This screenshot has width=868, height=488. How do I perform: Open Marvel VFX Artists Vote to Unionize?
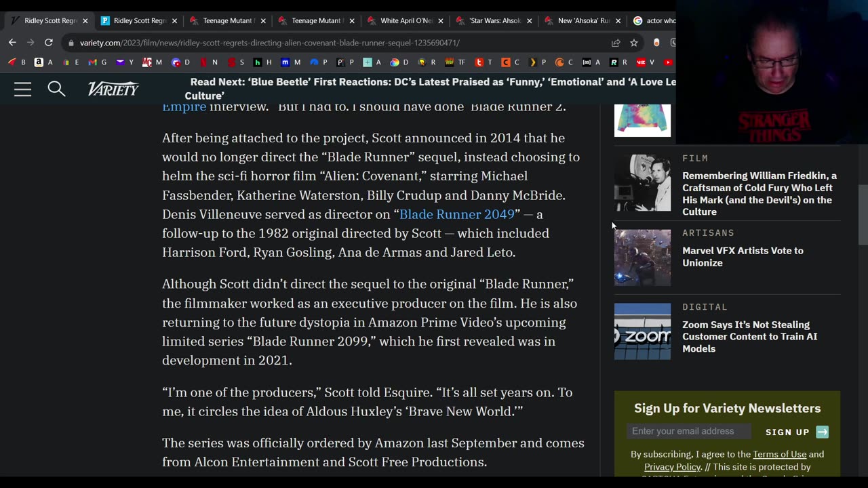pos(743,257)
